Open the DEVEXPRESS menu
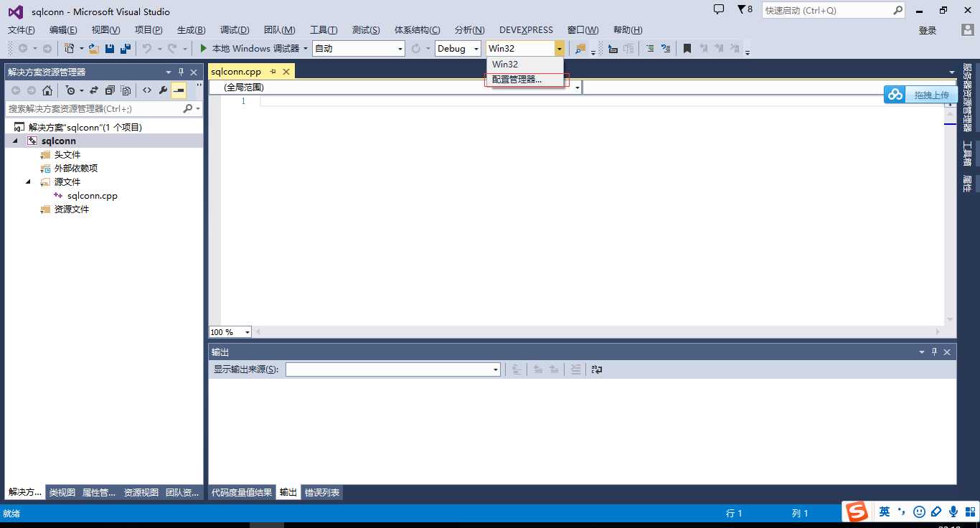The height and width of the screenshot is (528, 980). [x=527, y=30]
